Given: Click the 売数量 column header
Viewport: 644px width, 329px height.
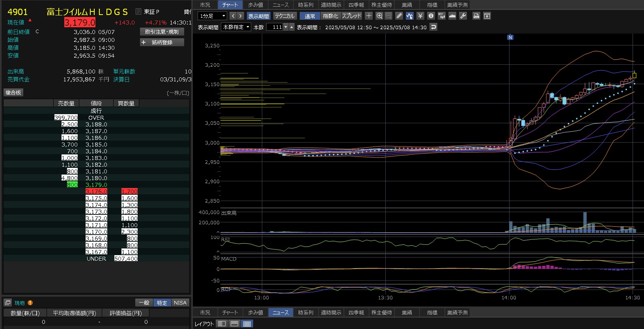Looking at the screenshot, I should click(66, 103).
